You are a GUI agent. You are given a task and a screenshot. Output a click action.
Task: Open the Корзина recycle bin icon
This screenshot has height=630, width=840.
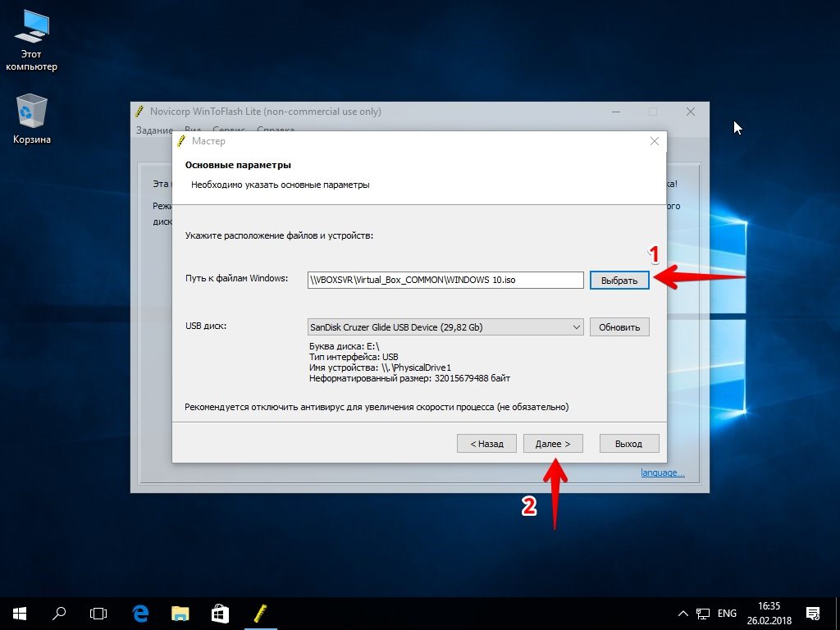click(x=32, y=119)
